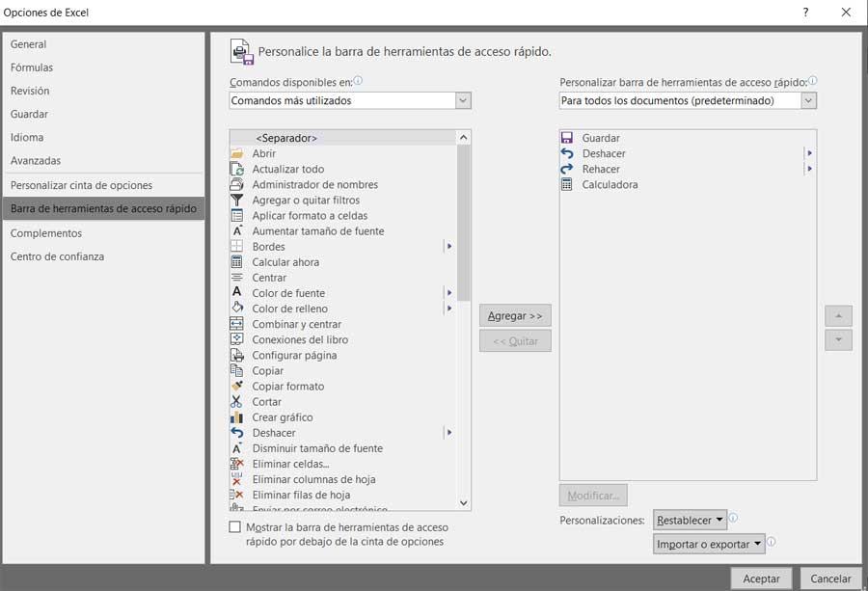
Task: Enable Mostrar la barra debajo de la cinta checkbox
Action: [x=235, y=526]
